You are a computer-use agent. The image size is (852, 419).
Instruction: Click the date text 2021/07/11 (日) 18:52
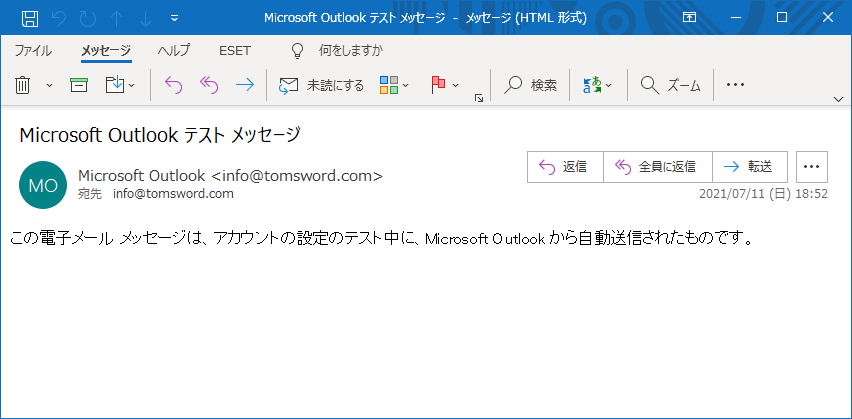coord(763,194)
